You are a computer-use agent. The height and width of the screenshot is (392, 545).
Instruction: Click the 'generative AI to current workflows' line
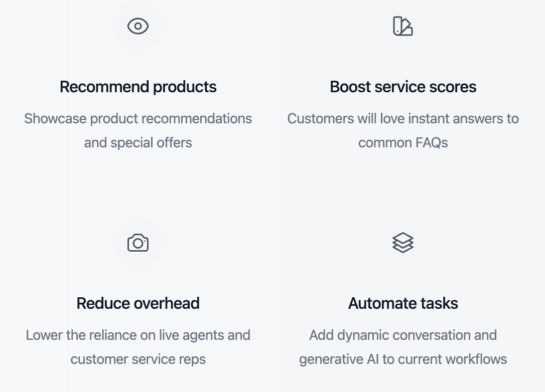pos(403,359)
